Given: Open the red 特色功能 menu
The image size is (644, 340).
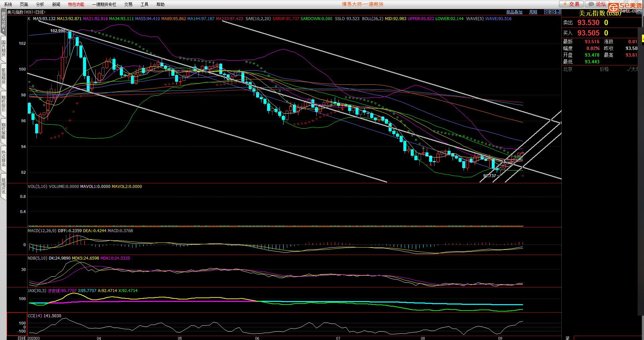Looking at the screenshot, I should [x=76, y=4].
